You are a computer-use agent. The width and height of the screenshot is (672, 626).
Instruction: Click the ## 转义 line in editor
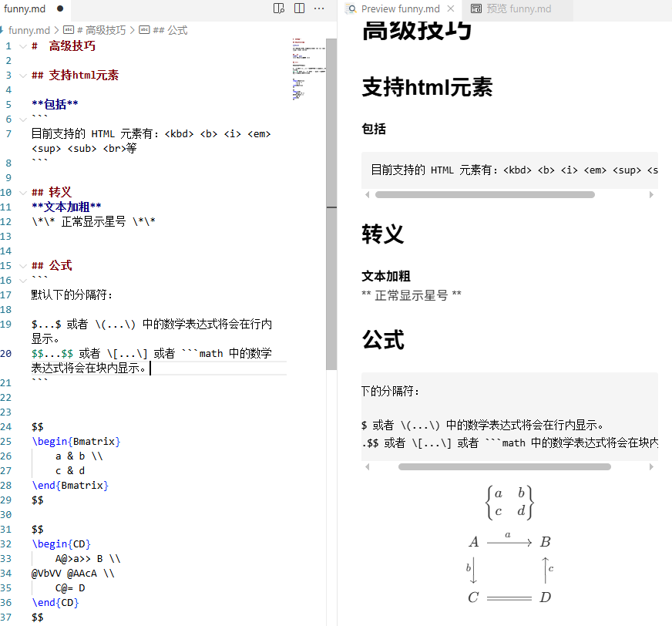click(x=52, y=193)
